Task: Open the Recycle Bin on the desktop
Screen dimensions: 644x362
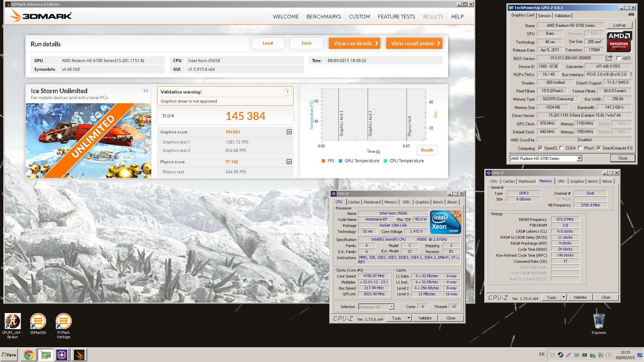Action: tap(599, 324)
